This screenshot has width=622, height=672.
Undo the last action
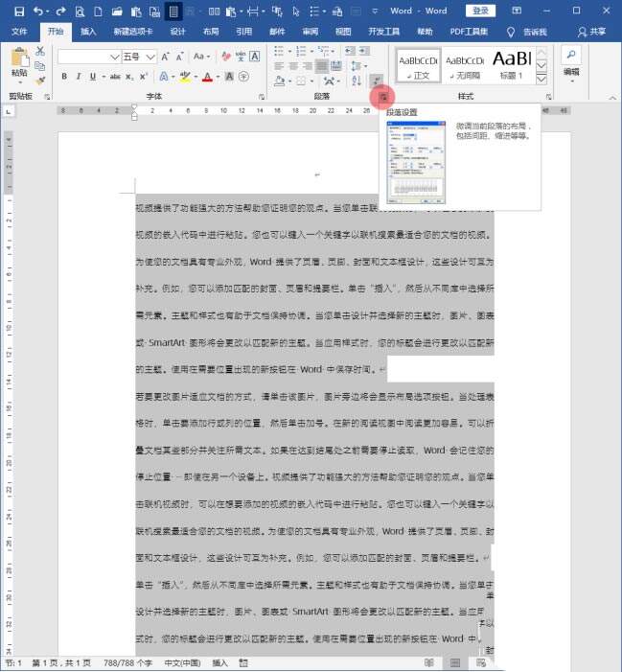click(38, 12)
